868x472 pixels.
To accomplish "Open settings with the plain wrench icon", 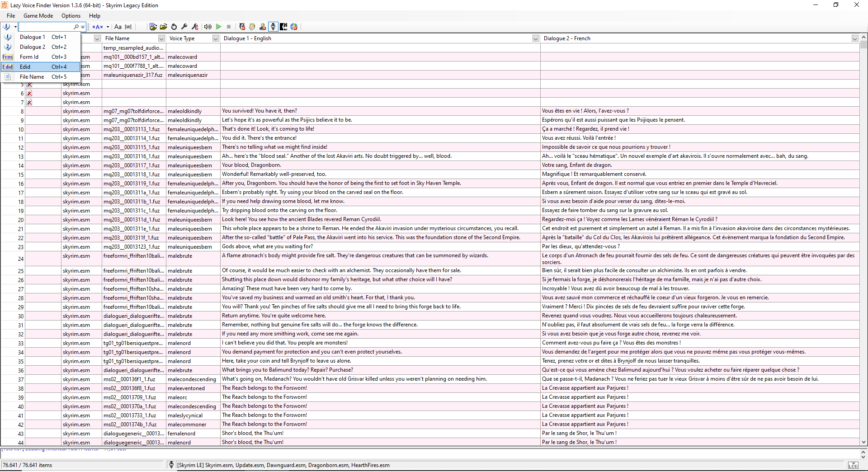I will (184, 27).
